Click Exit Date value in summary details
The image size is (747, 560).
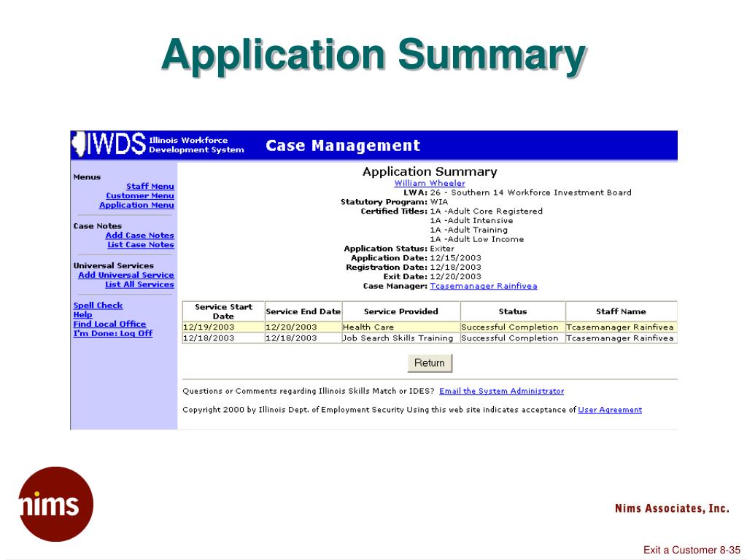pos(455,276)
